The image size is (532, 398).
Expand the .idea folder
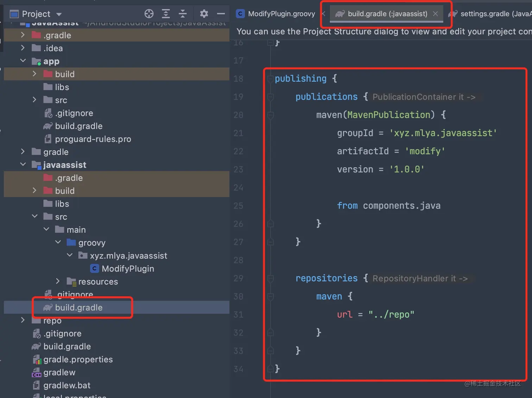23,48
